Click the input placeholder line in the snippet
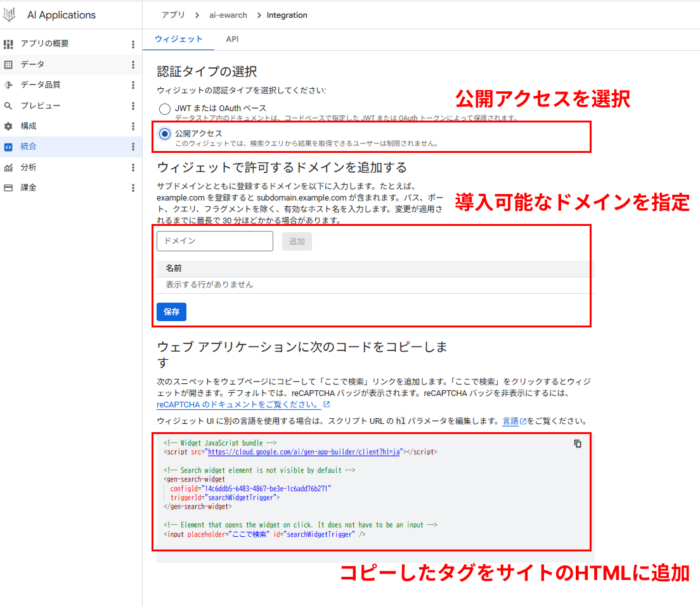Screen dimensions: 700x606 point(264,534)
